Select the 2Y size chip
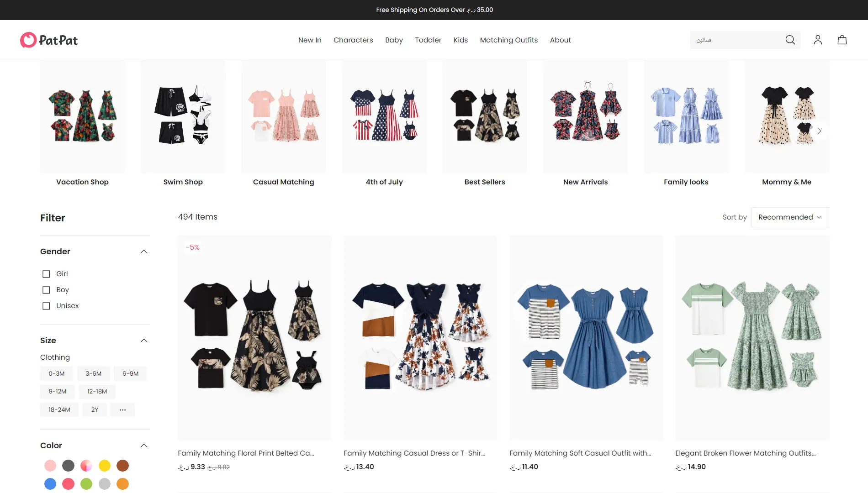 (x=95, y=409)
